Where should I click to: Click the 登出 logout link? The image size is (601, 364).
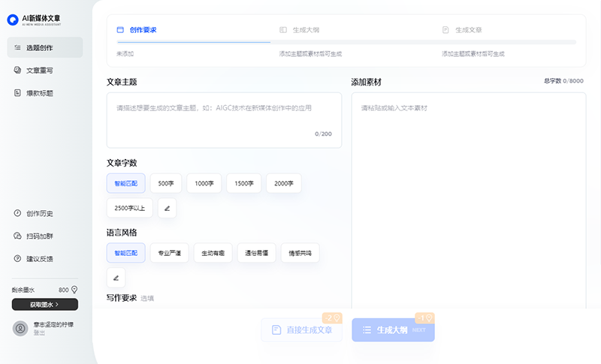[39, 332]
